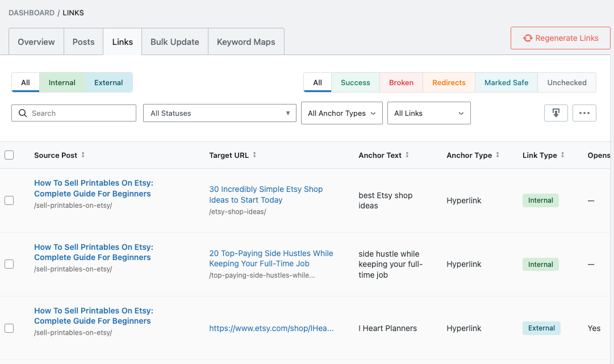Click the sort arrows beside Target URL
Viewport: 614px width, 364px height.
[x=254, y=154]
